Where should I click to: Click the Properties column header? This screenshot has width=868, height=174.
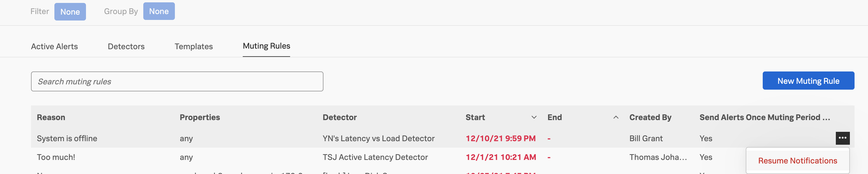click(x=199, y=117)
